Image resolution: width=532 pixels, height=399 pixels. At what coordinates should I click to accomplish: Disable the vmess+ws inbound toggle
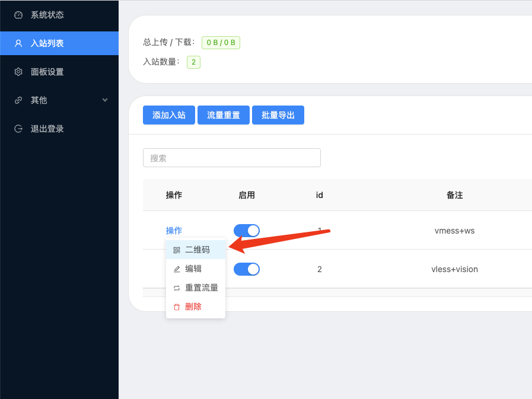click(x=247, y=231)
